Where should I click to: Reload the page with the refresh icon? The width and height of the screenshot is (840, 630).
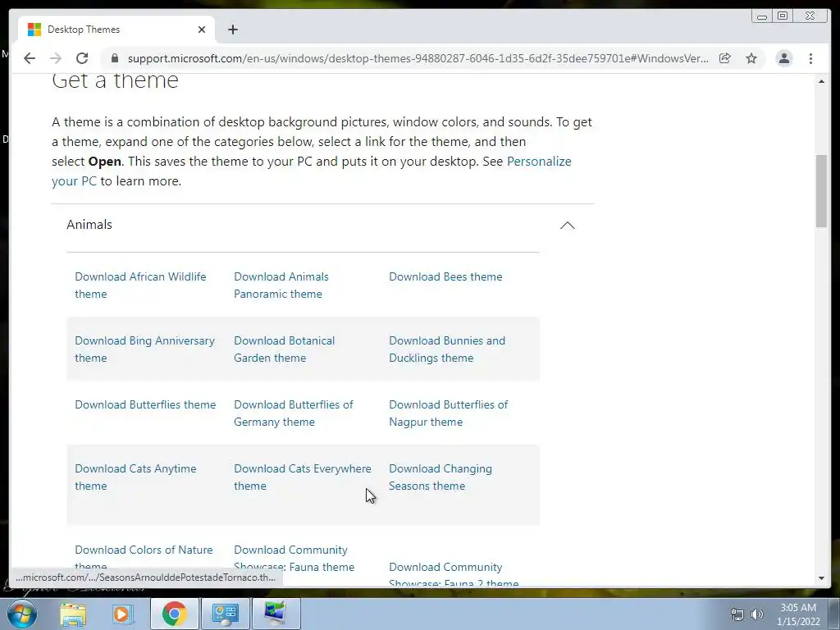[x=82, y=58]
